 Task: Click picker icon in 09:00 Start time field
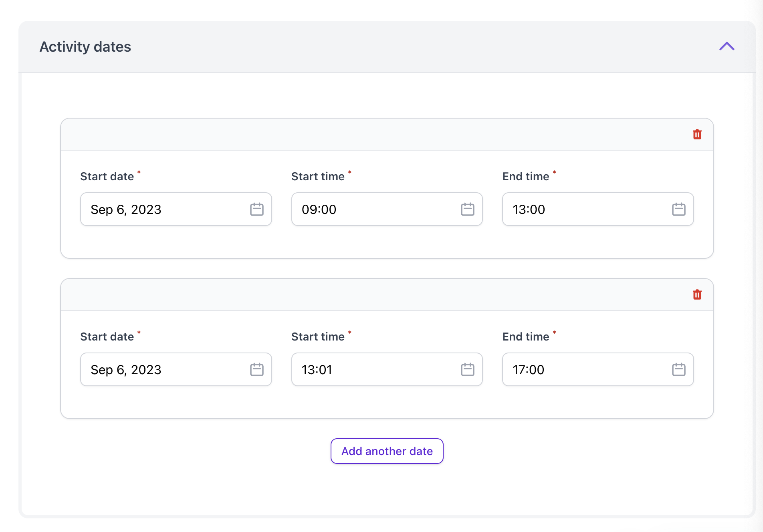click(467, 209)
